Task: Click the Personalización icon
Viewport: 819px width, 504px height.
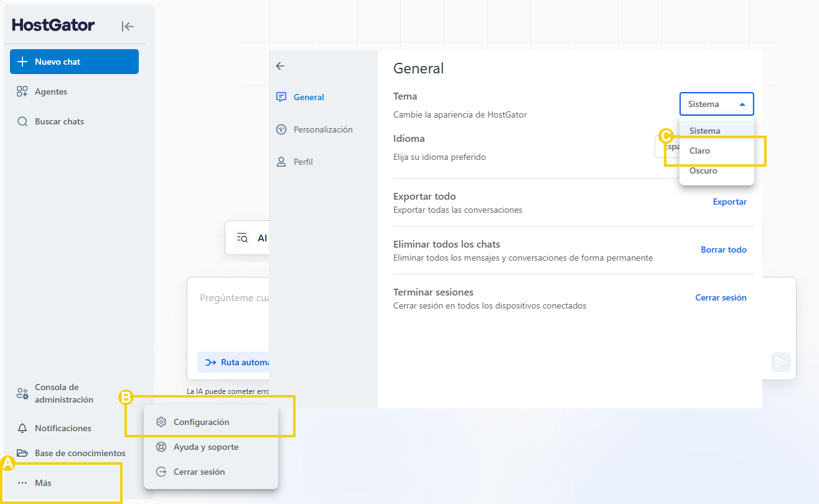Action: pyautogui.click(x=281, y=129)
